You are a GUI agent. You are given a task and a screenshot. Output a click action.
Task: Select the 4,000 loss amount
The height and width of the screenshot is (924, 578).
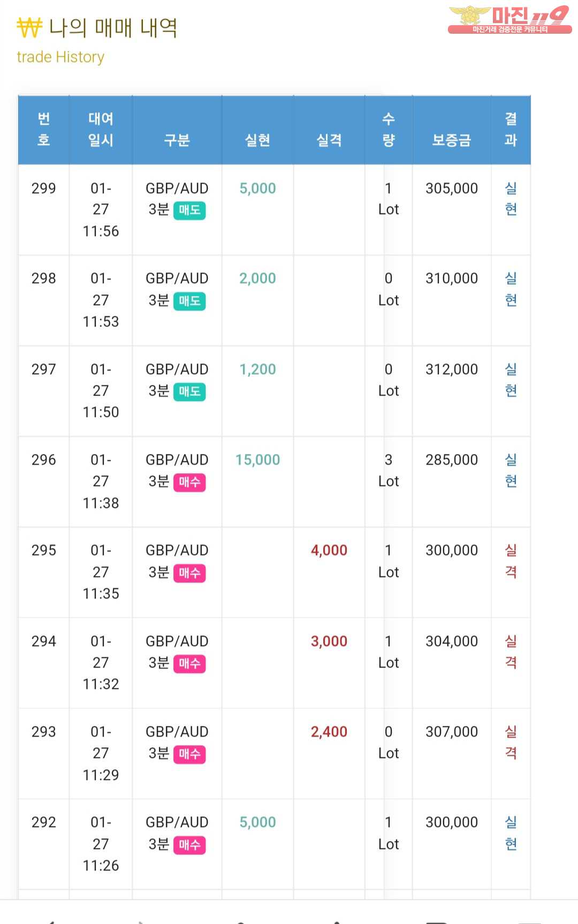tap(329, 550)
